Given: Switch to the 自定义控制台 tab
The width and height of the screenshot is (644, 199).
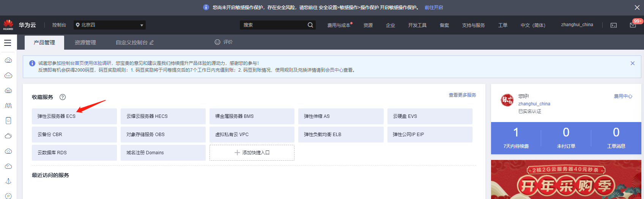Looking at the screenshot, I should pyautogui.click(x=131, y=42).
